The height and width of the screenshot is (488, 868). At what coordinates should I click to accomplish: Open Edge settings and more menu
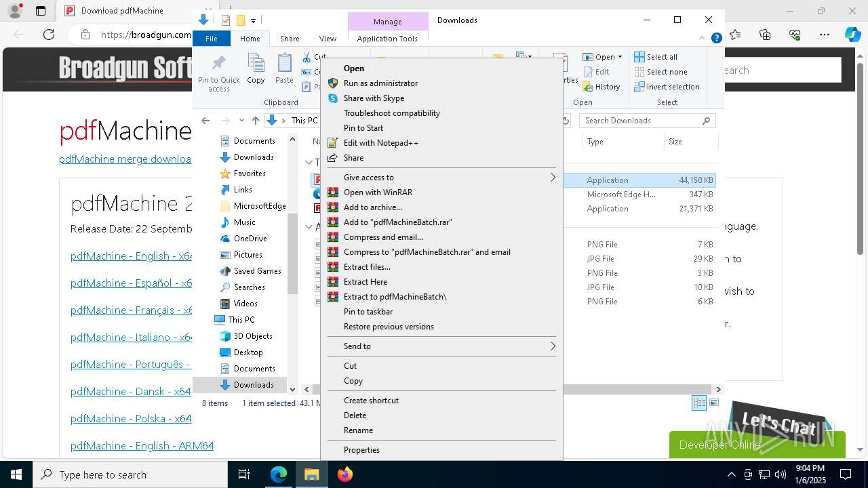point(824,35)
